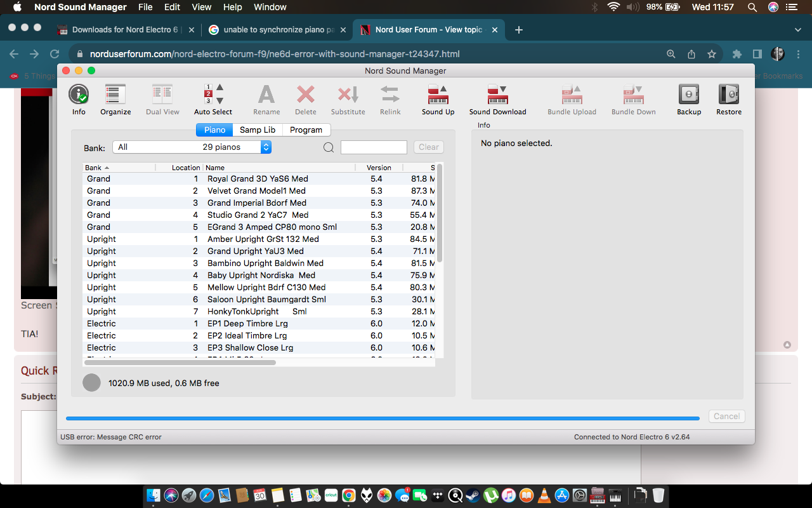Click the Backup safe icon

point(689,95)
